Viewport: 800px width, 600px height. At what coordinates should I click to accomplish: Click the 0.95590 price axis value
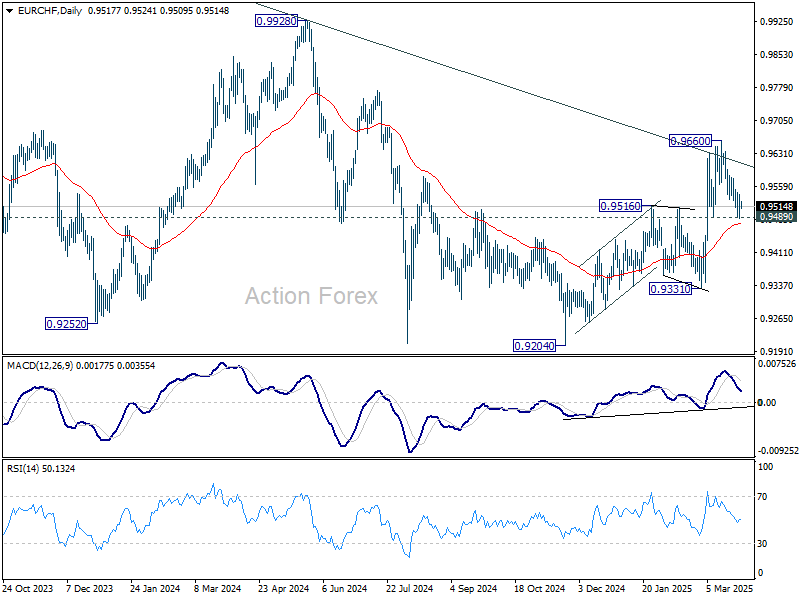point(777,187)
